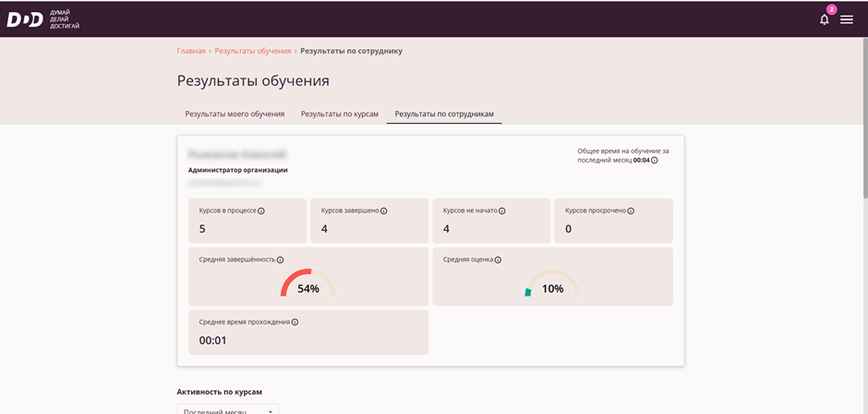This screenshot has height=414, width=868.
Task: Click the 00:01 average time value
Action: pyautogui.click(x=212, y=340)
